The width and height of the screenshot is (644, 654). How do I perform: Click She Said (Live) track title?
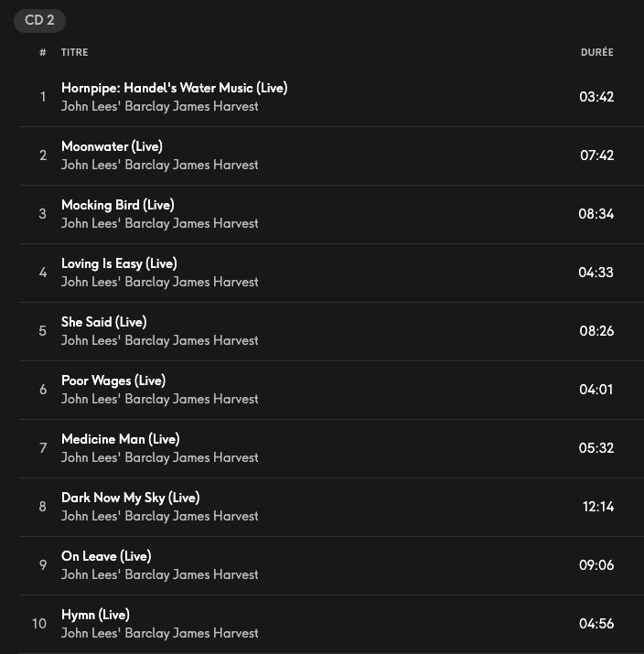click(103, 322)
